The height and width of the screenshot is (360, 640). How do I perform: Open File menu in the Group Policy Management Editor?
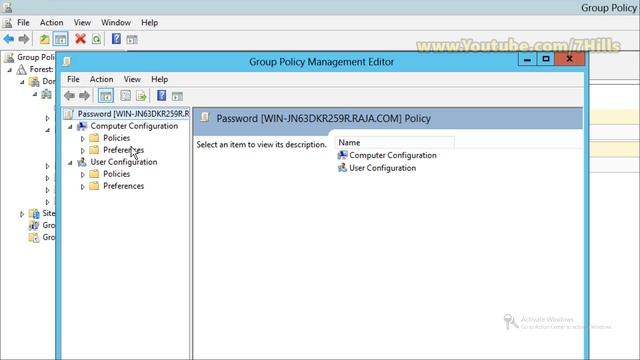(73, 79)
